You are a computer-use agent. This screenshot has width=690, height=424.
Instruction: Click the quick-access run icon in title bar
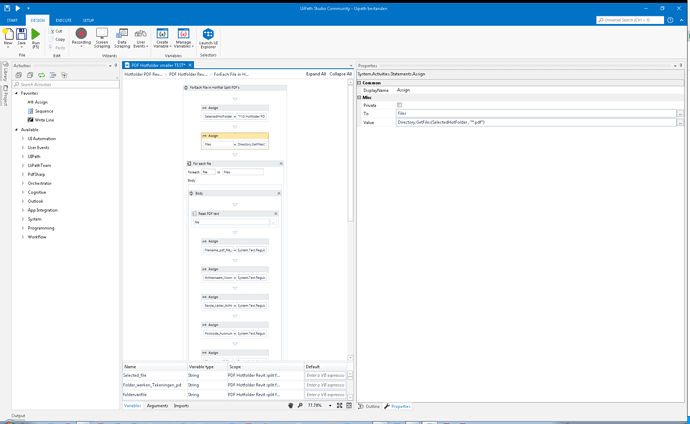[18, 8]
